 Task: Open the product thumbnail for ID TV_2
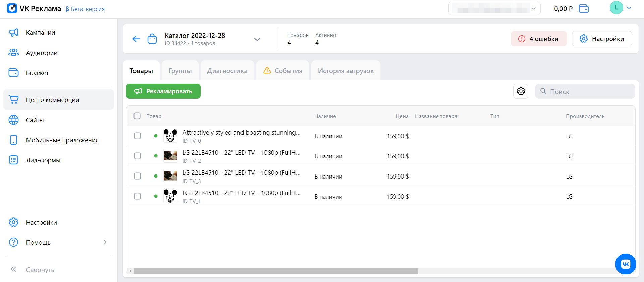170,156
